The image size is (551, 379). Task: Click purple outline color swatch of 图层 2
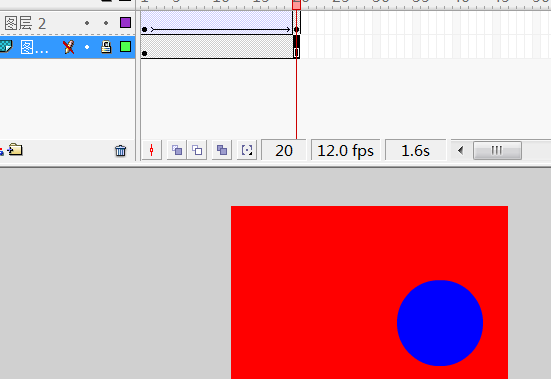(x=125, y=23)
